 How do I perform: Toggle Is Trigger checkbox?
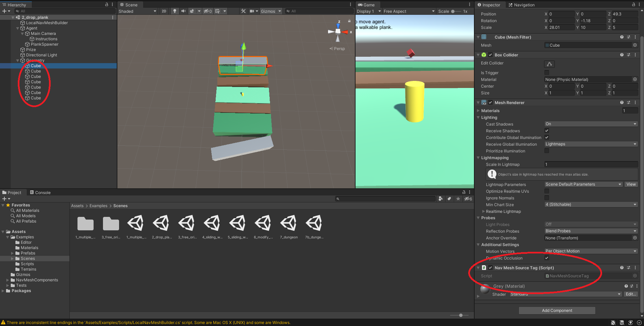[547, 73]
